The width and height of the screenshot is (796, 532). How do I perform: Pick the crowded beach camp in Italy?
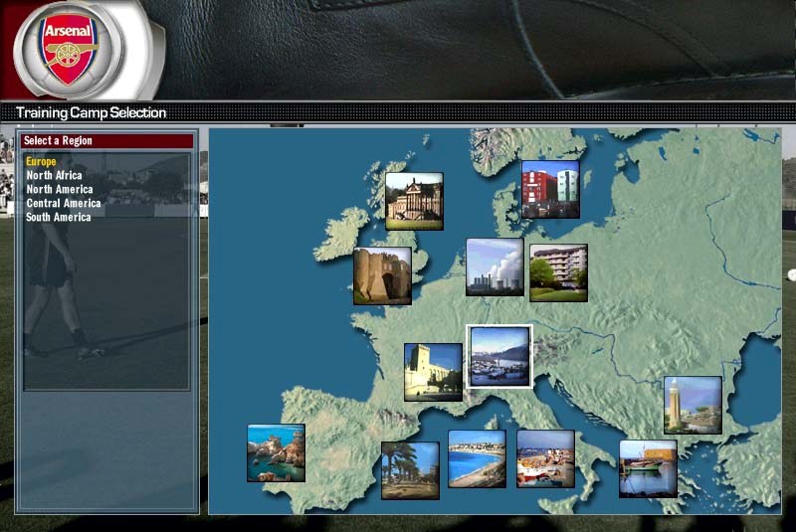pos(545,459)
